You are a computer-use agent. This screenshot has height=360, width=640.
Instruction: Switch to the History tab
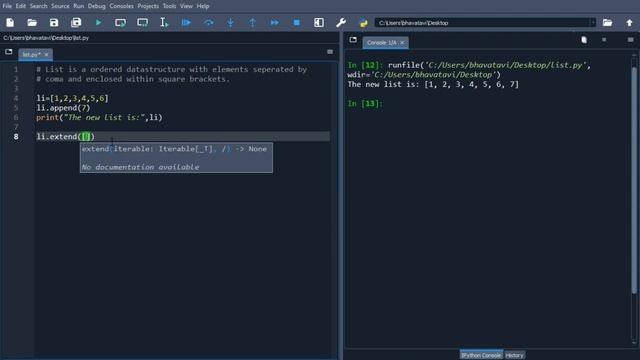click(x=514, y=355)
